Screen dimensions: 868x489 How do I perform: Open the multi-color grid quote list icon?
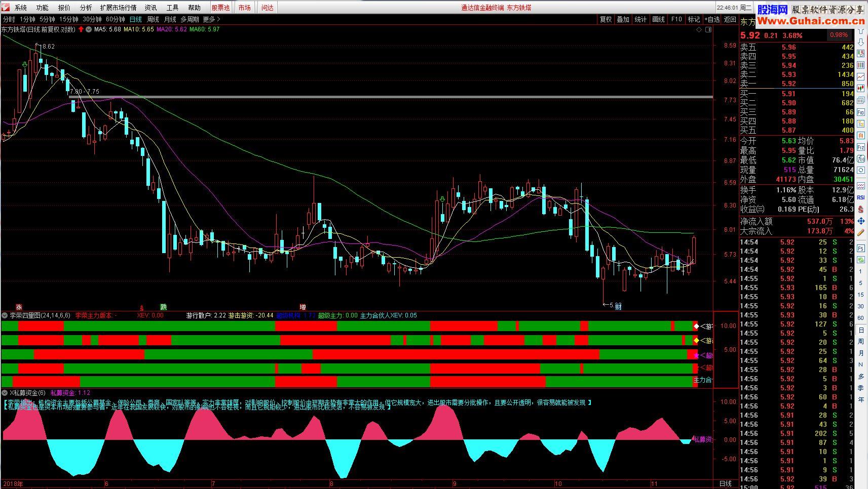(x=860, y=65)
